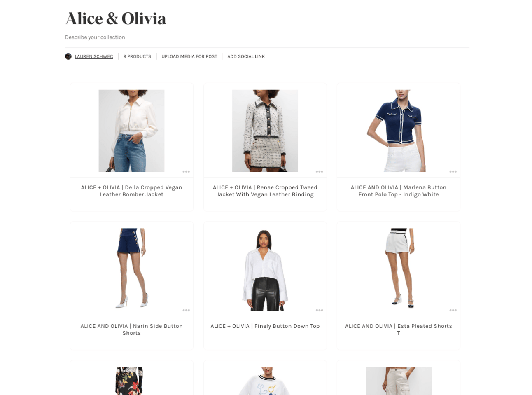The width and height of the screenshot is (532, 395).
Task: Click Marlena Button Front Polo Top title
Action: click(x=399, y=191)
